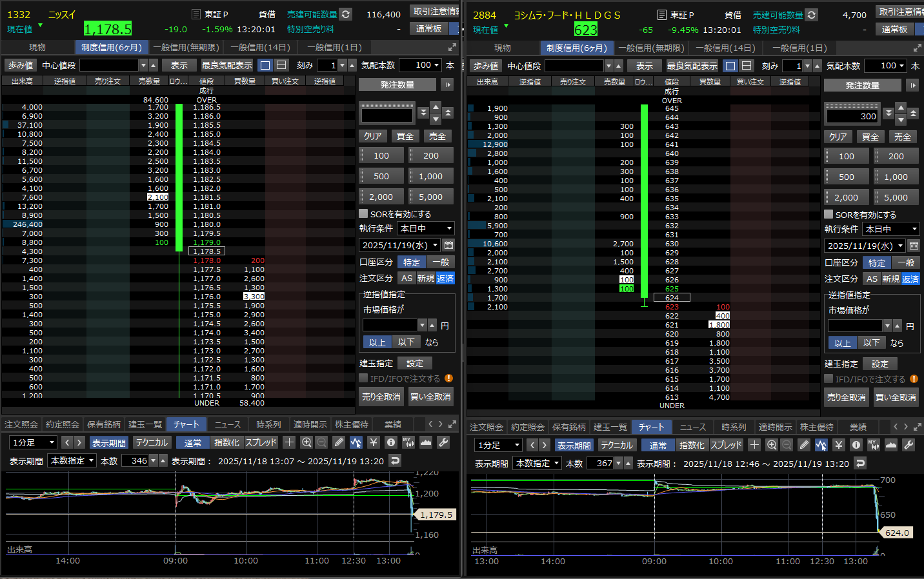Open calendar picker in right order panel
924x579 pixels.
(914, 246)
